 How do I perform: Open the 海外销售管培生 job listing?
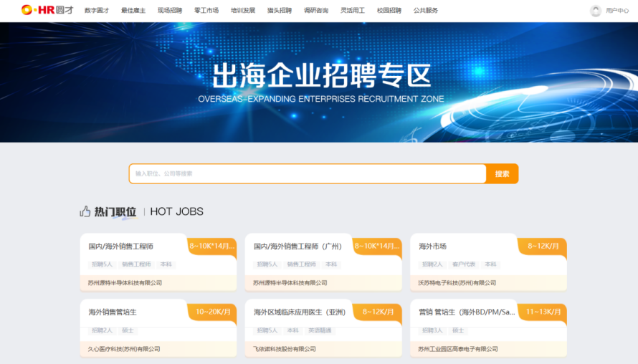click(x=113, y=312)
